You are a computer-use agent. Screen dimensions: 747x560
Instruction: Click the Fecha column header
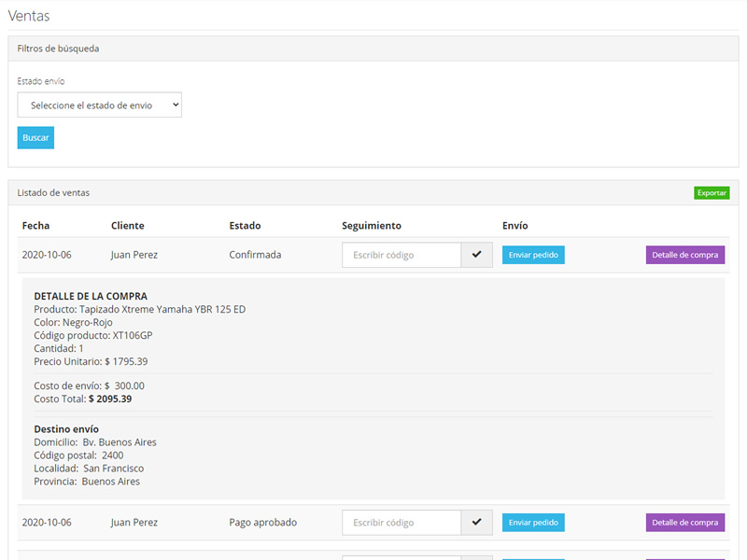[x=36, y=226]
